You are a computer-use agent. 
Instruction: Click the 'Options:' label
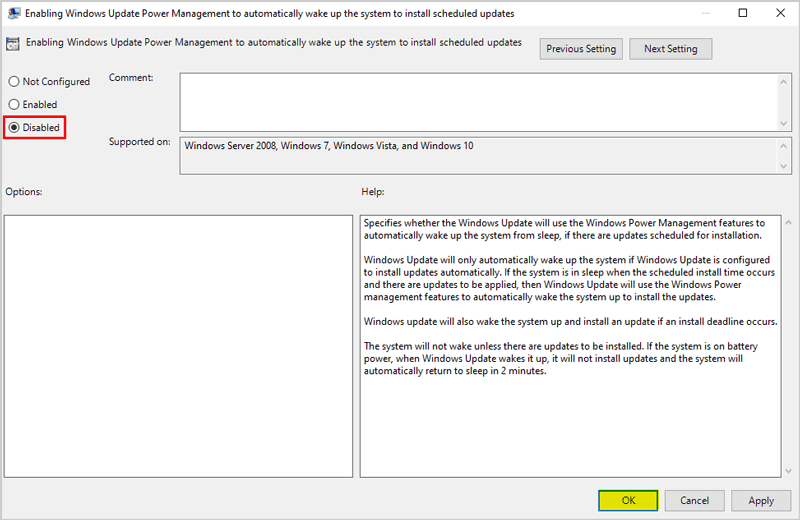(24, 192)
